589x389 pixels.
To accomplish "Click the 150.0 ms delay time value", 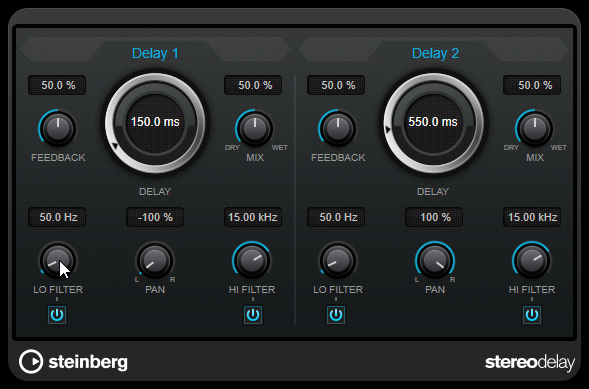I will pyautogui.click(x=155, y=122).
